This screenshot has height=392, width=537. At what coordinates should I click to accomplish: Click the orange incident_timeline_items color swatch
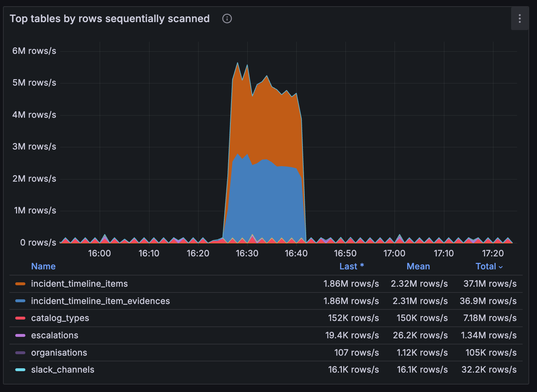click(x=20, y=284)
